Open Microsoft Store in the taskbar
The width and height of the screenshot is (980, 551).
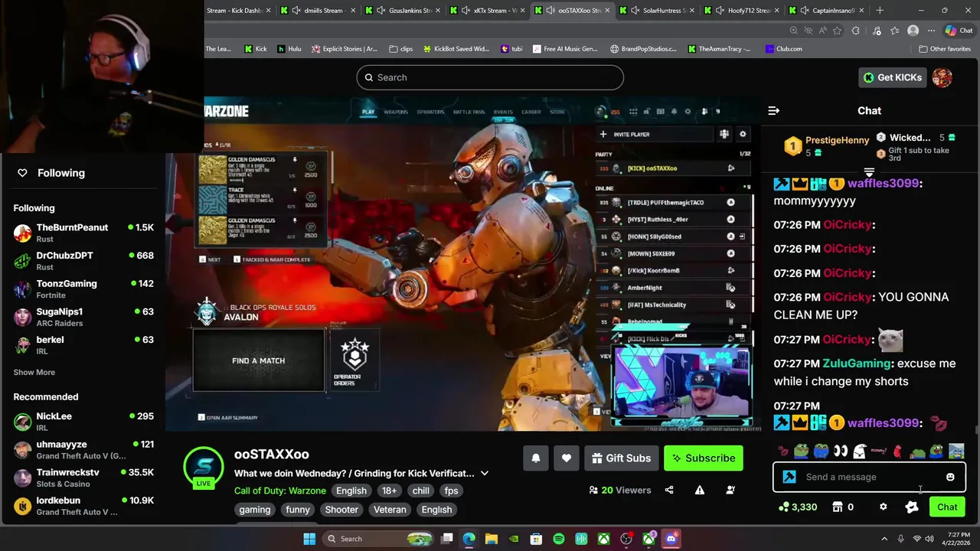[537, 539]
